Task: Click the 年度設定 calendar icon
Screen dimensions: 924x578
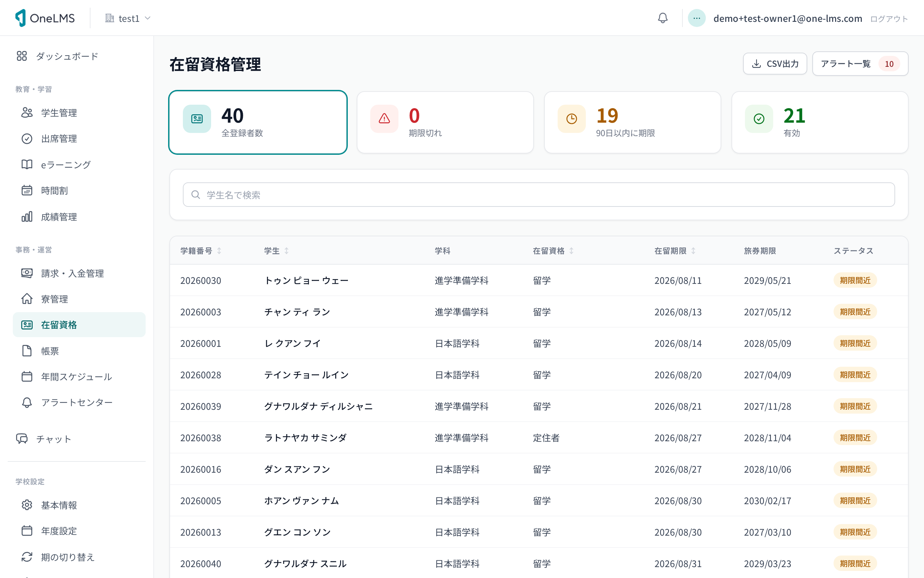Action: tap(27, 531)
